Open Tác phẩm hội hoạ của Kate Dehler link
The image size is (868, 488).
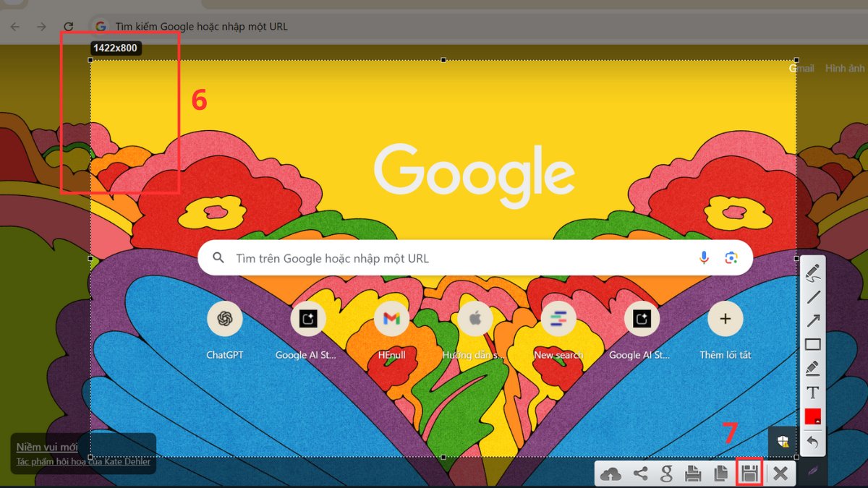click(x=83, y=461)
